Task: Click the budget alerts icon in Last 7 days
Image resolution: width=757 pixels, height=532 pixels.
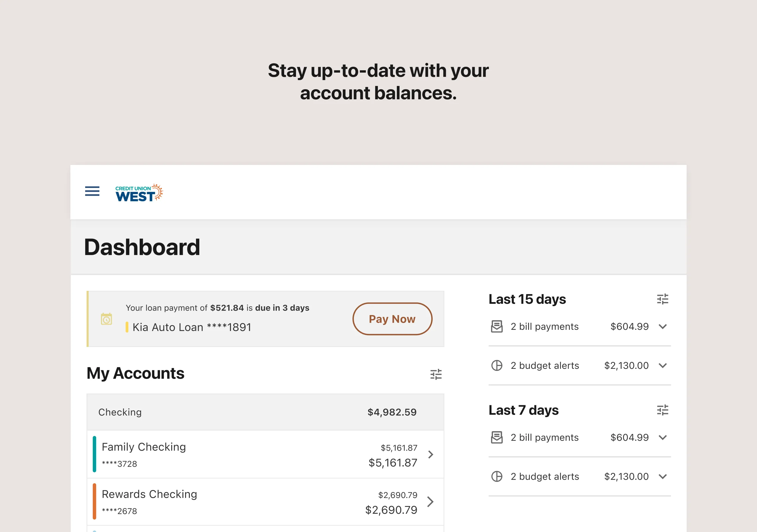Action: (x=496, y=477)
